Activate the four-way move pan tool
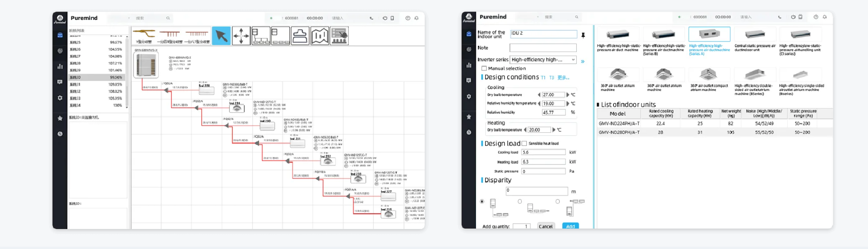The height and width of the screenshot is (249, 868). click(241, 36)
